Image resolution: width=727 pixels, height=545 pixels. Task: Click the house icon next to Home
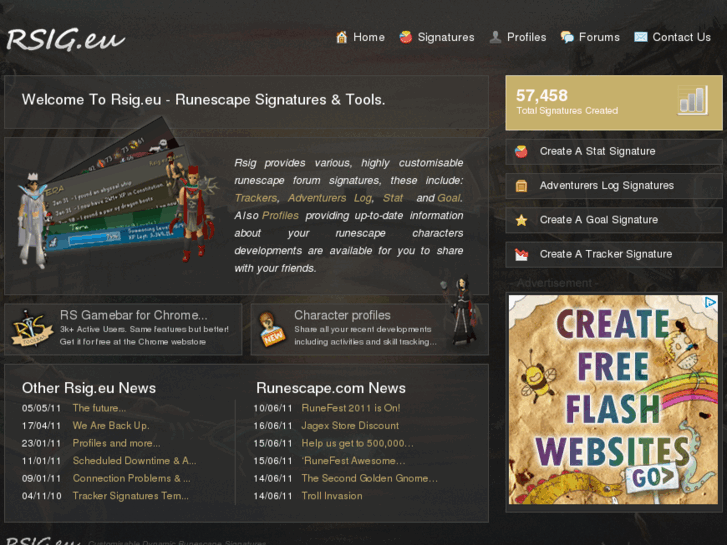tap(342, 37)
